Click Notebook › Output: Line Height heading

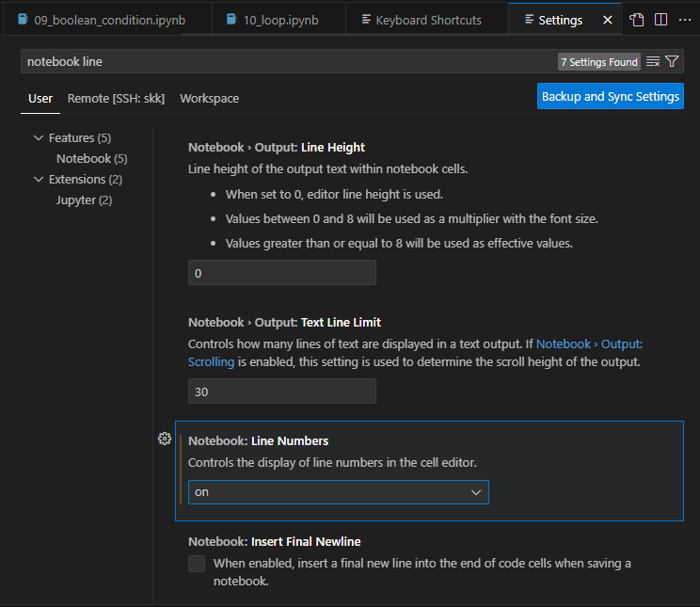[277, 148]
